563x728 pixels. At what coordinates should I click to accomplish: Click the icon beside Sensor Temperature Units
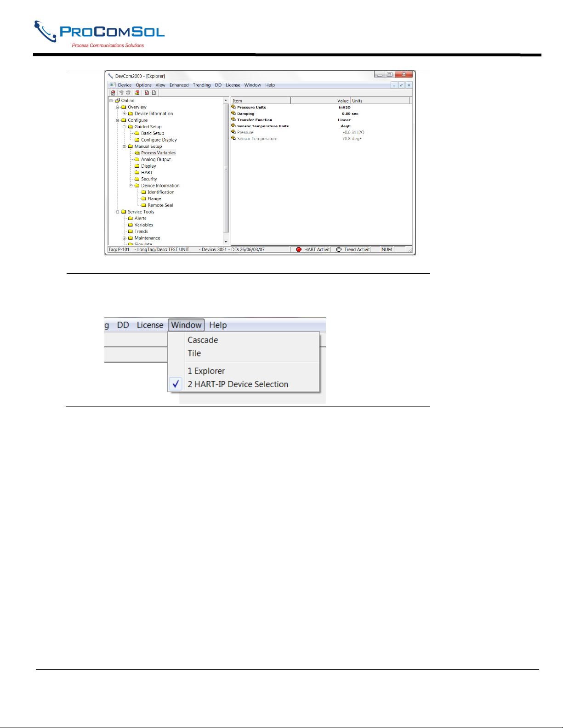click(233, 125)
